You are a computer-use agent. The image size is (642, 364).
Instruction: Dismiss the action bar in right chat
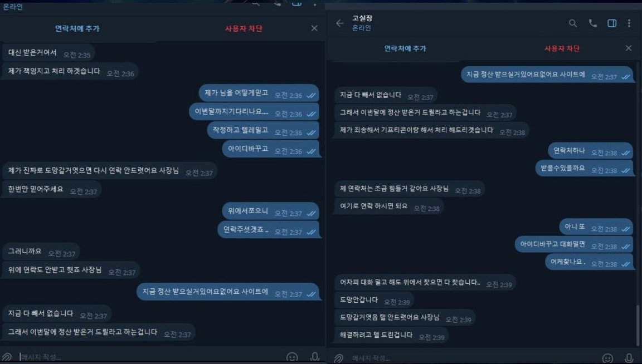(629, 48)
